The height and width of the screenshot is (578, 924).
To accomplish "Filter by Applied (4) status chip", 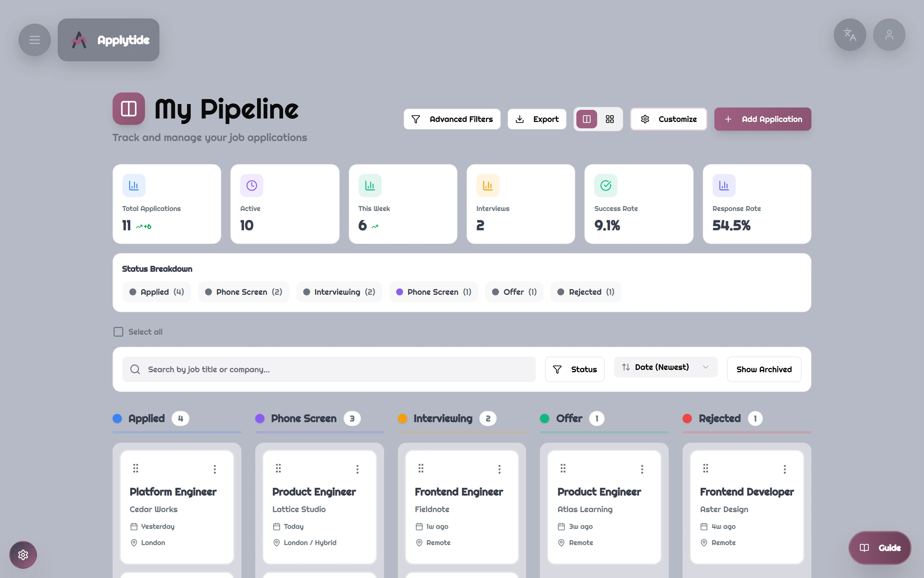I will point(157,292).
